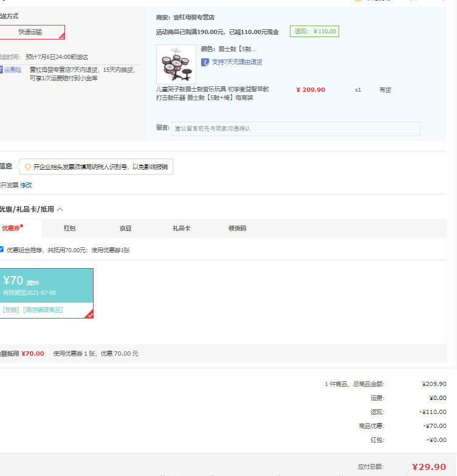457x476 pixels.
Task: Click the 运费险 shipping insurance icon
Action: 2,70
